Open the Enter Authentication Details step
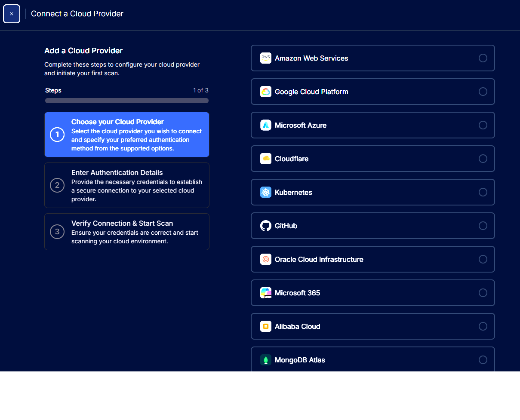The height and width of the screenshot is (420, 520). coord(126,185)
